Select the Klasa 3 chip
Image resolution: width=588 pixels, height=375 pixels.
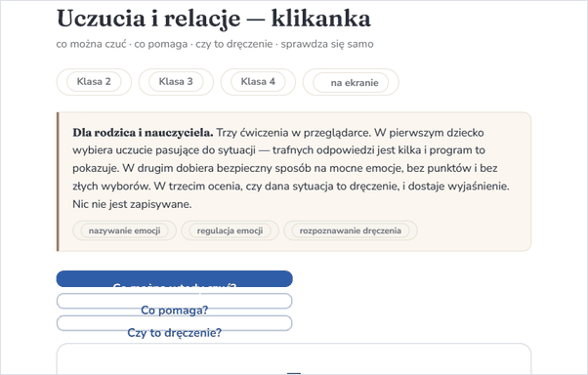[176, 82]
